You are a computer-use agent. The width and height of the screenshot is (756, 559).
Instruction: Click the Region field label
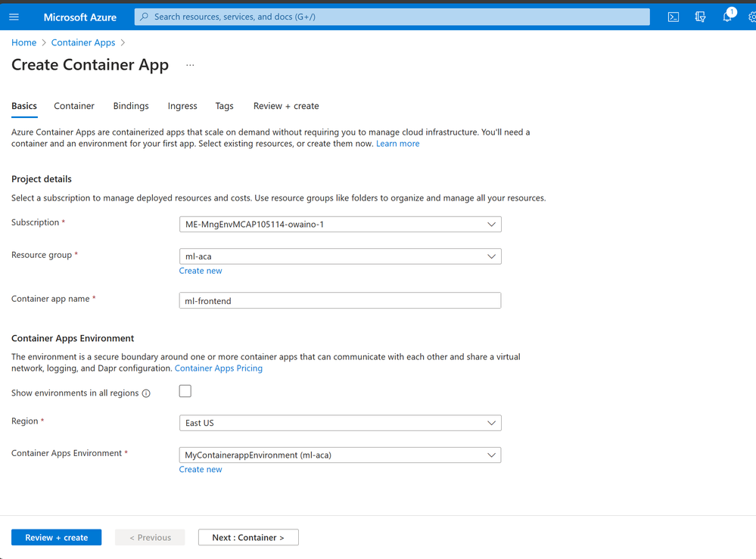[24, 421]
